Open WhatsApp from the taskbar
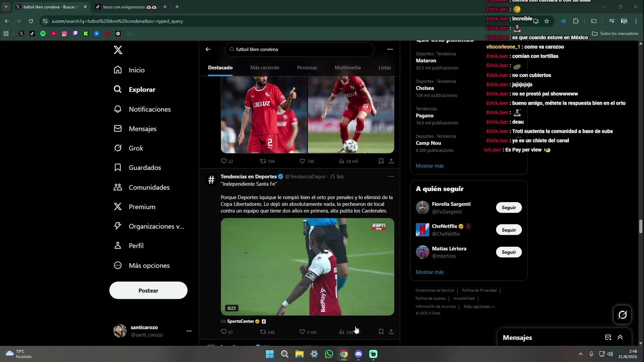This screenshot has height=362, width=644. (x=329, y=354)
